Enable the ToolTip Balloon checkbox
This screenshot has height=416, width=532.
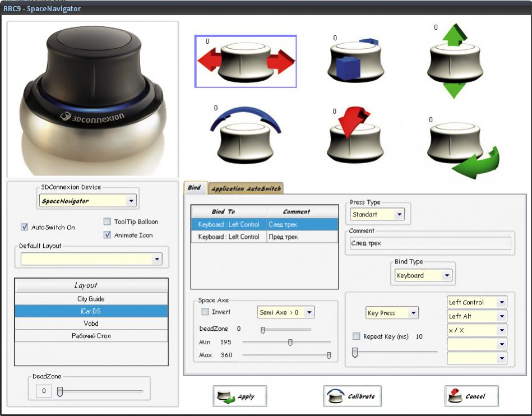point(107,221)
